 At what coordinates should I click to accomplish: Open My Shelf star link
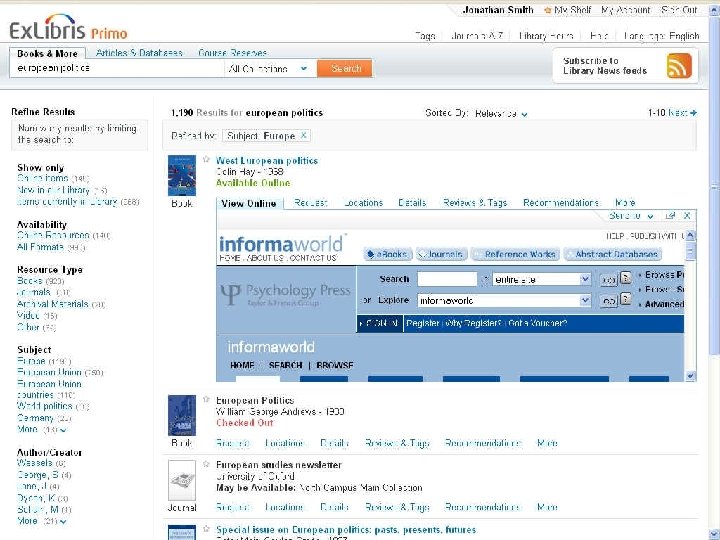568,10
